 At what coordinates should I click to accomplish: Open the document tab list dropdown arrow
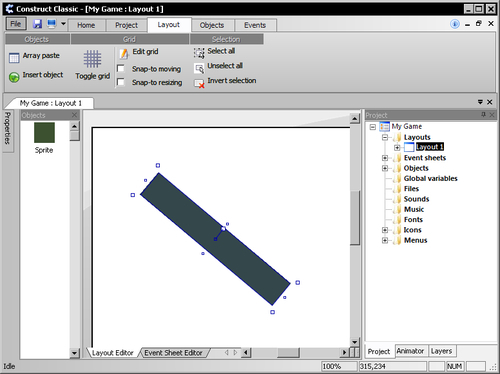pos(480,102)
